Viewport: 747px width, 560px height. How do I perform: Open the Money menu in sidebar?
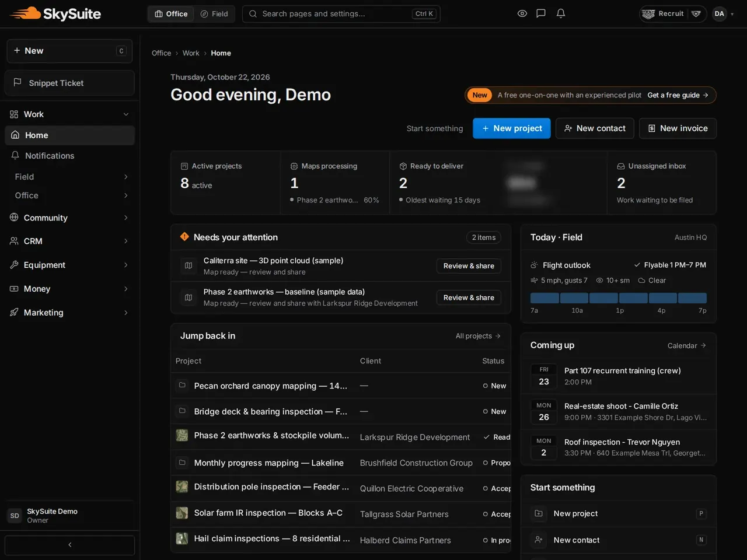[x=70, y=289]
